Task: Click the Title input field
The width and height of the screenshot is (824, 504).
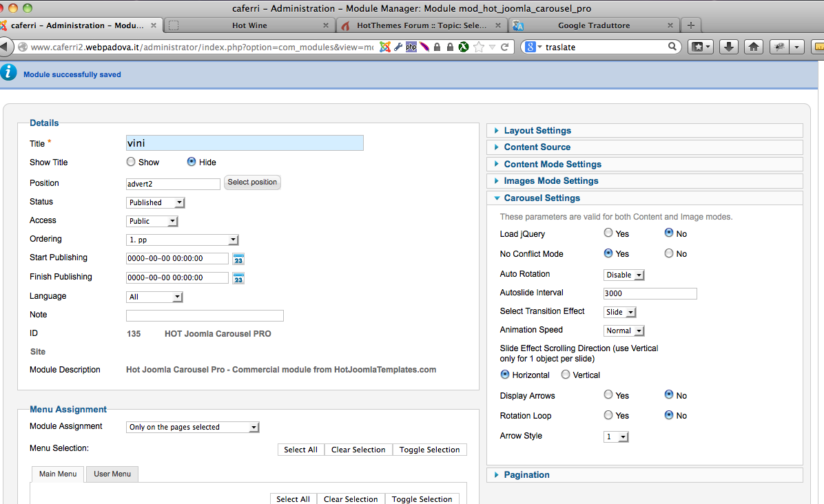Action: 245,143
